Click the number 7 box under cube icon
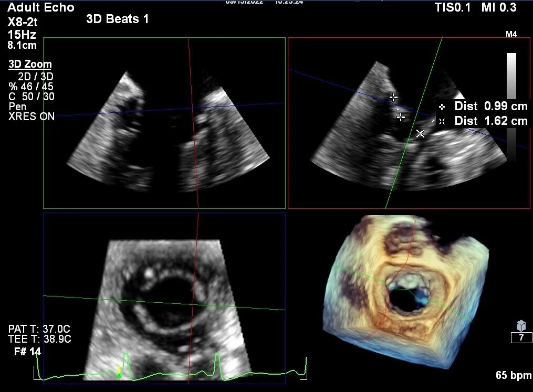Image resolution: width=533 pixels, height=392 pixels. point(521,337)
